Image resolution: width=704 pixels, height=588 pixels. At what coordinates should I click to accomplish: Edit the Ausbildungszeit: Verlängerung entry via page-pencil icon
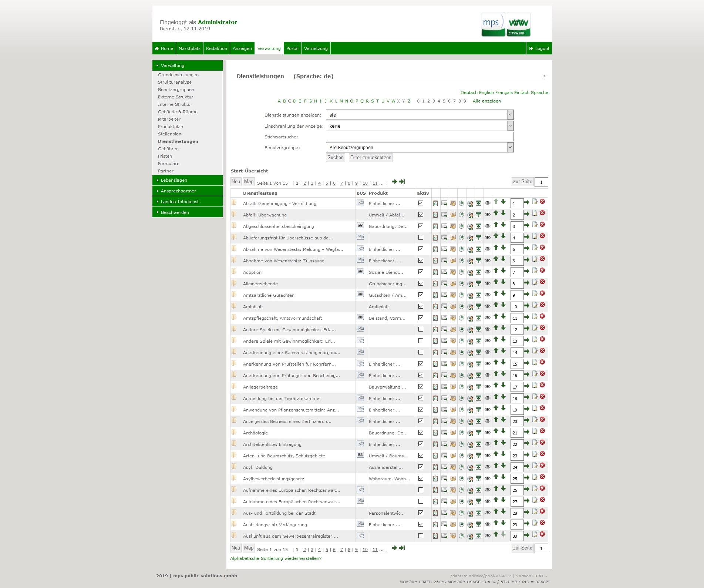(x=535, y=523)
